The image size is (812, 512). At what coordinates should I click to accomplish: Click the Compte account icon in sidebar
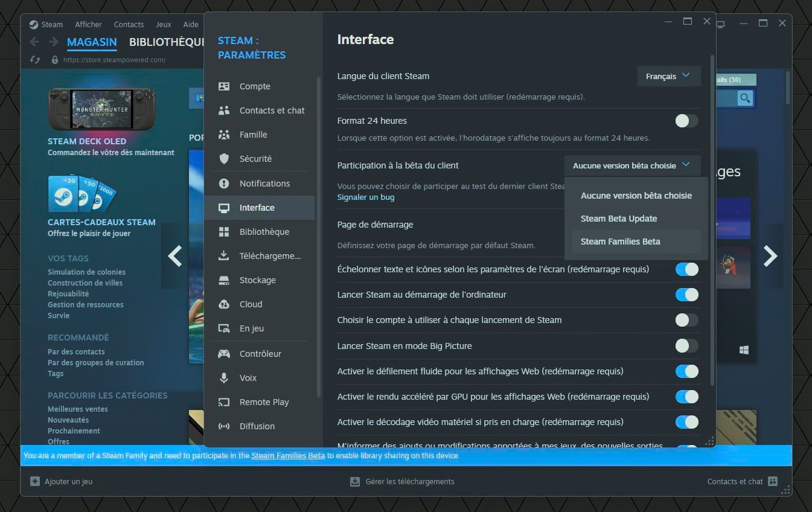pos(224,86)
